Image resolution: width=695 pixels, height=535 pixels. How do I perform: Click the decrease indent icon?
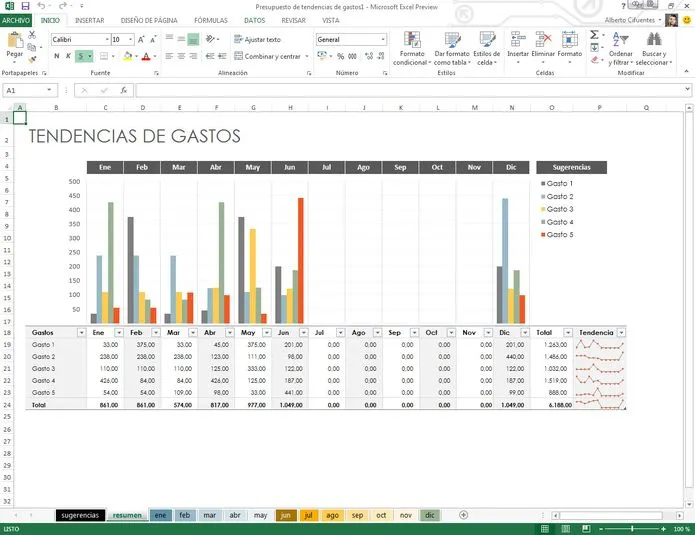[210, 56]
